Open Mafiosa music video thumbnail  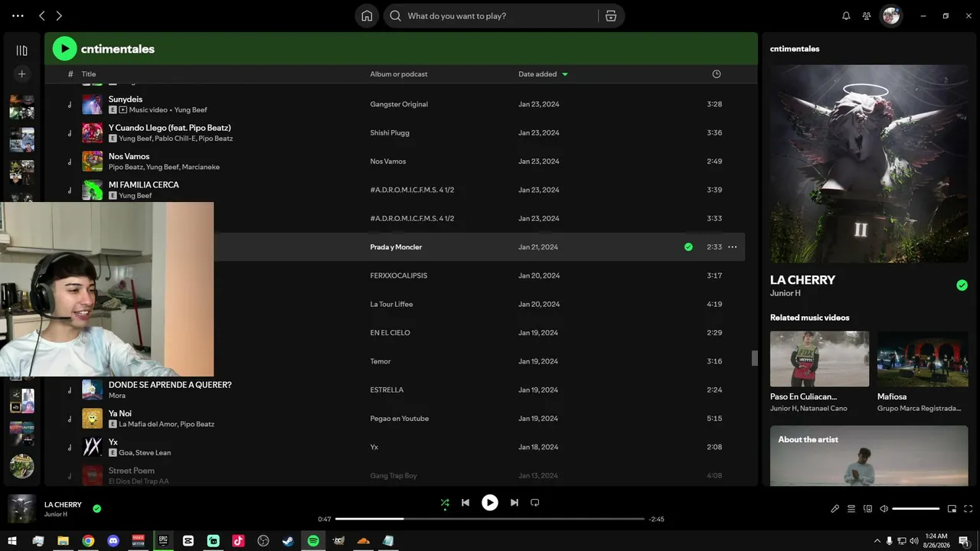click(x=923, y=359)
